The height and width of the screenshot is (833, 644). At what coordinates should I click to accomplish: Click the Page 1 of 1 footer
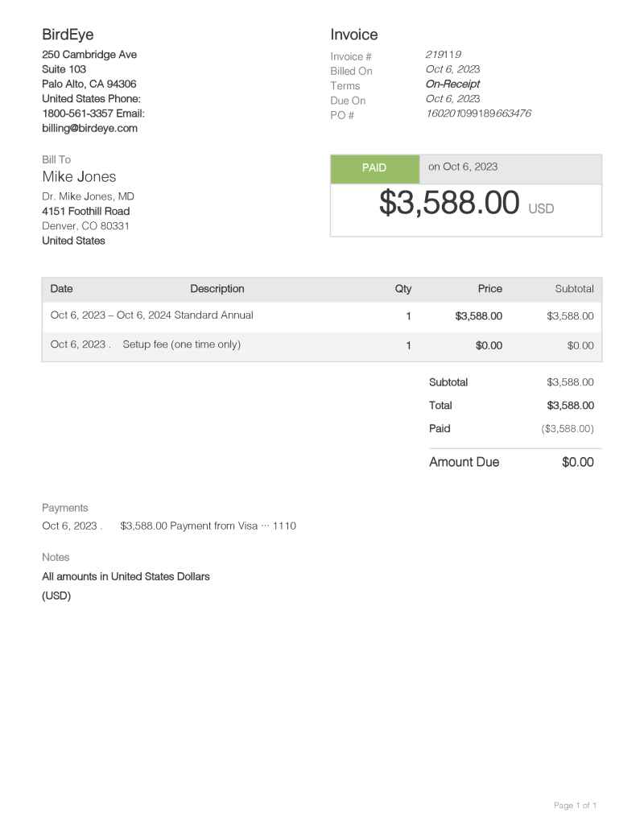(575, 806)
